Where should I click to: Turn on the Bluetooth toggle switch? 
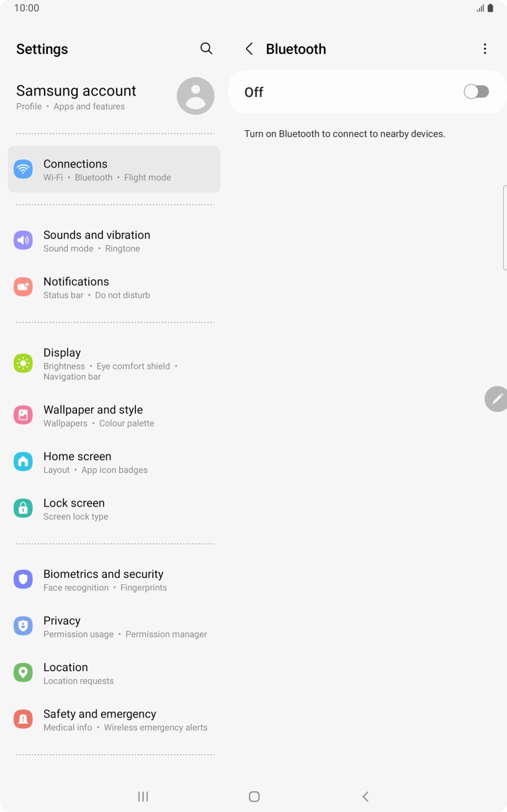[476, 92]
